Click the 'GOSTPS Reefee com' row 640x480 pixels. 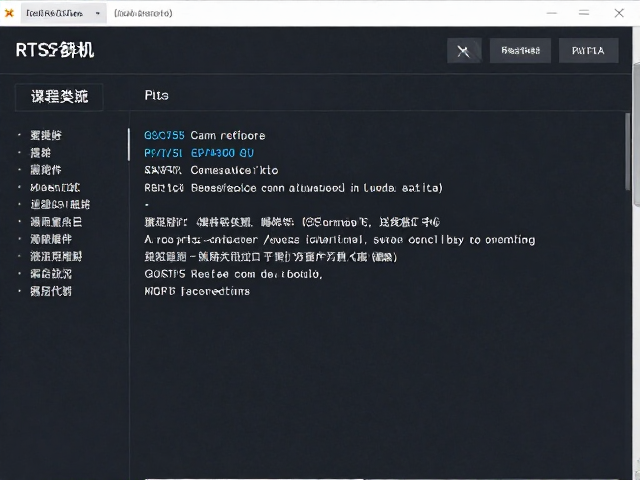[233, 274]
